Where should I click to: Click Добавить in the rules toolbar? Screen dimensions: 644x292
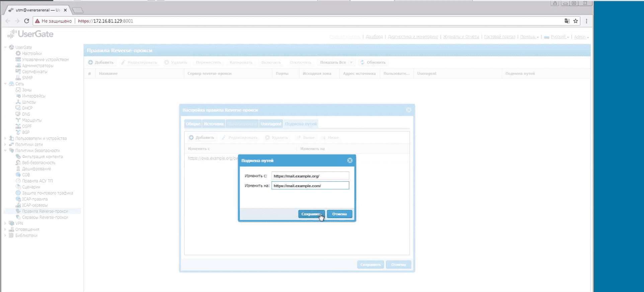[x=101, y=62]
